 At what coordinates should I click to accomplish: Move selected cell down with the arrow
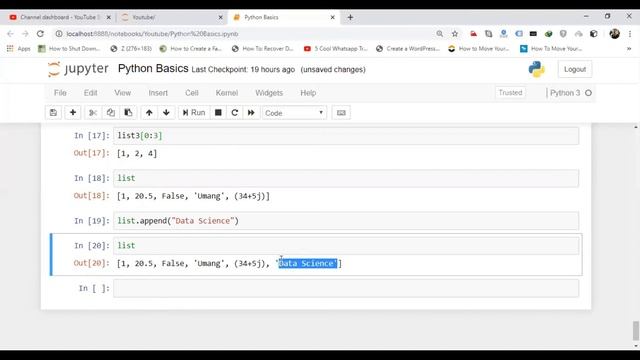click(x=166, y=113)
